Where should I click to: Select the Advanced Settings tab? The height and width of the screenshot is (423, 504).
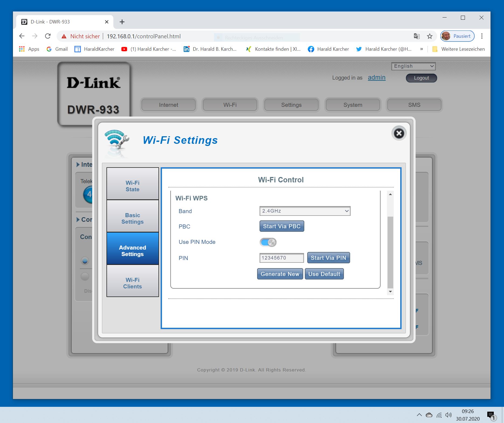pos(133,248)
